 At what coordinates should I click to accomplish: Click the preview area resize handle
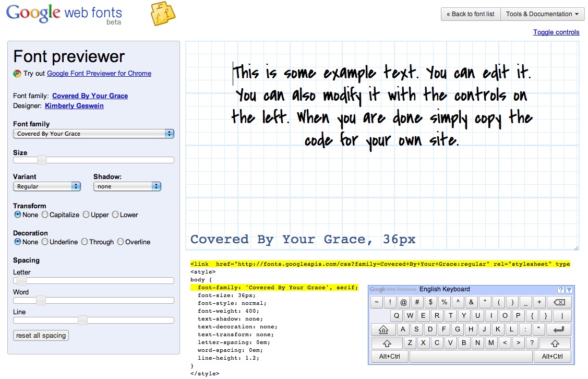pos(577,247)
